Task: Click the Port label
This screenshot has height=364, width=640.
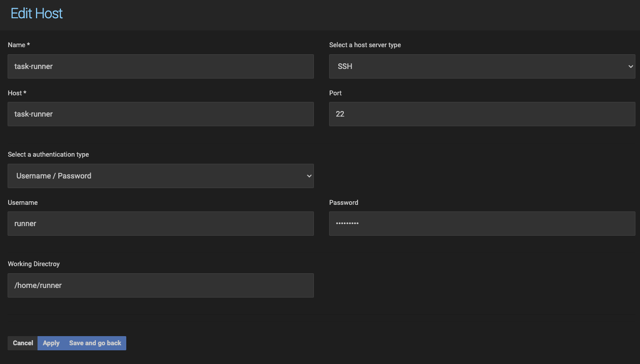Action: (x=335, y=93)
